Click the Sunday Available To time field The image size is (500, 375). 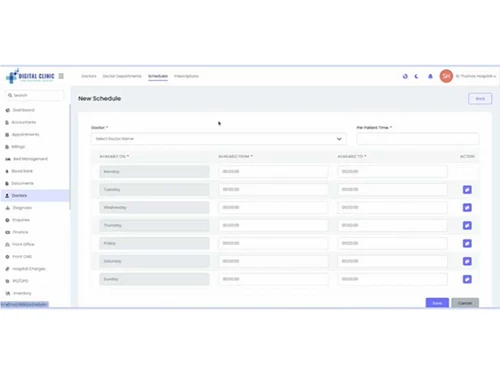[392, 279]
